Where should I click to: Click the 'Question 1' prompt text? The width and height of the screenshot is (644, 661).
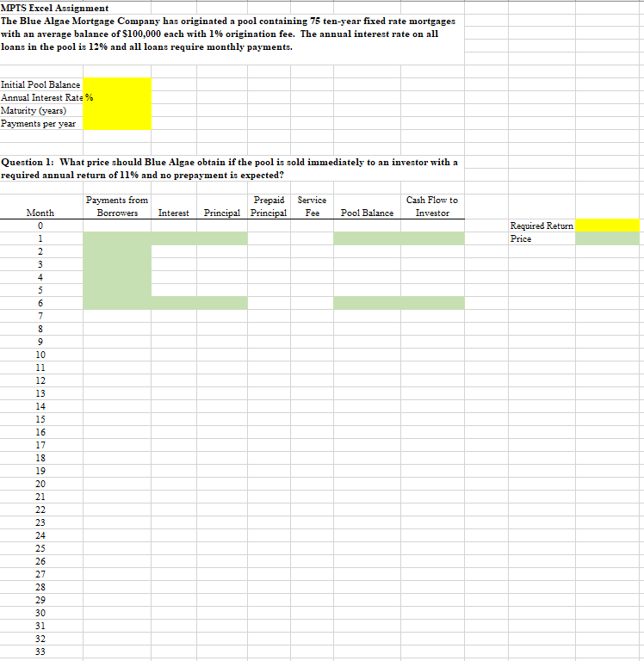229,169
